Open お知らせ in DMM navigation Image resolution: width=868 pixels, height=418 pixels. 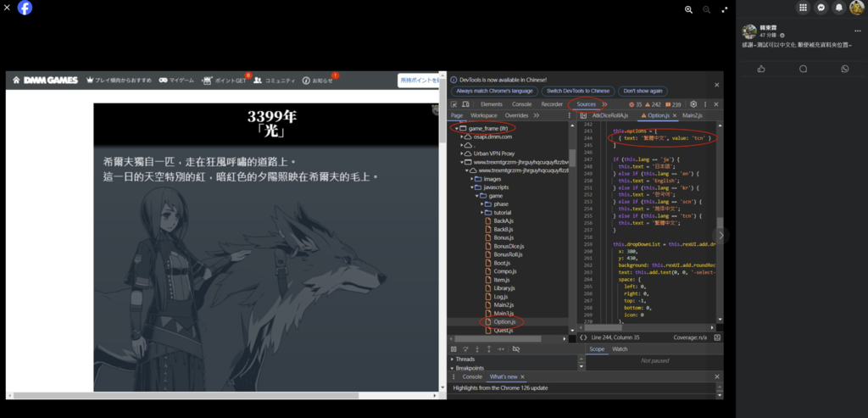tap(318, 81)
